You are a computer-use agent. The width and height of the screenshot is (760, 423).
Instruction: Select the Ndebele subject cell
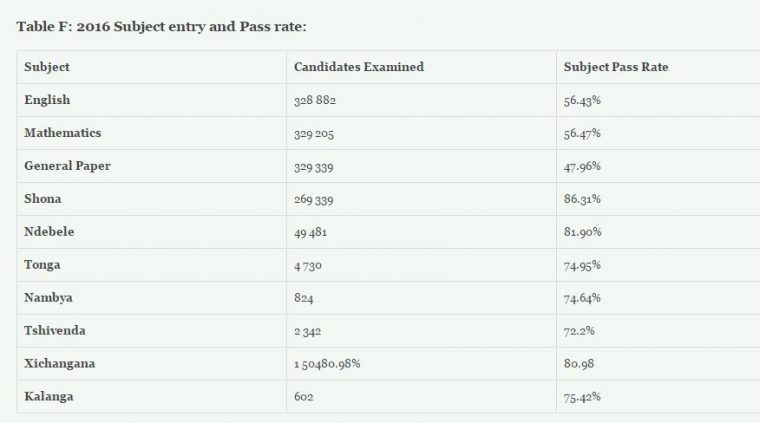pyautogui.click(x=49, y=232)
